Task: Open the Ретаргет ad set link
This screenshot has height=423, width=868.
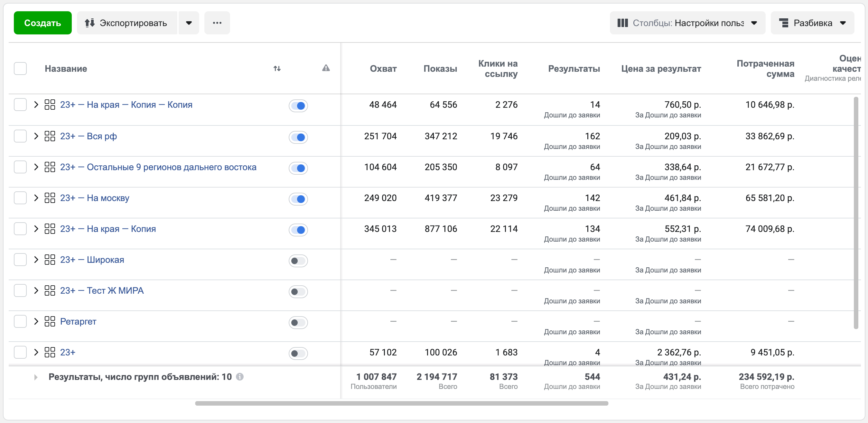Action: [x=78, y=321]
